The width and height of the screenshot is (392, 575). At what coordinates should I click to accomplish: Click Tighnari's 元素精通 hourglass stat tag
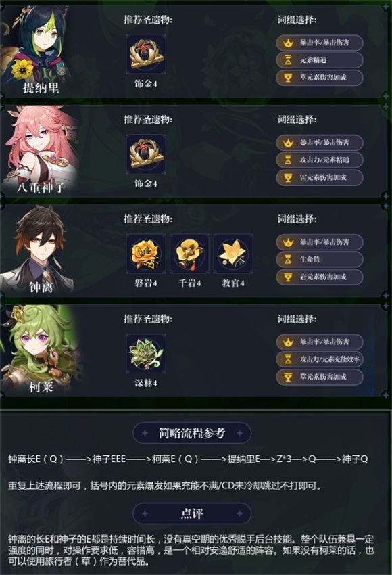(320, 60)
